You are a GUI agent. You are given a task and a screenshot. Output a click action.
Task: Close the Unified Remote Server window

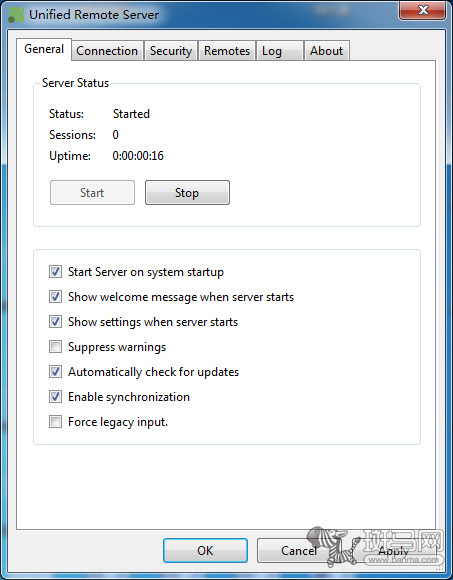tap(422, 10)
